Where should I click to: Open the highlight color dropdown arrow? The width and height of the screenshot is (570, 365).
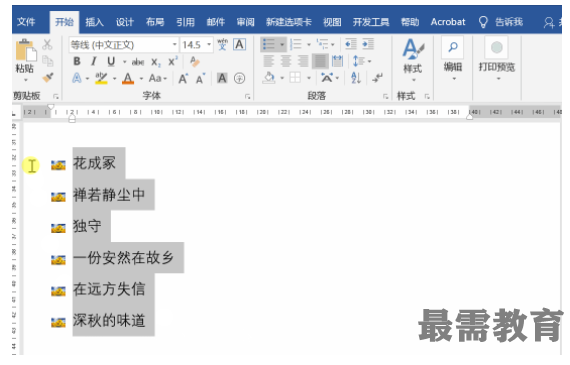click(x=115, y=79)
